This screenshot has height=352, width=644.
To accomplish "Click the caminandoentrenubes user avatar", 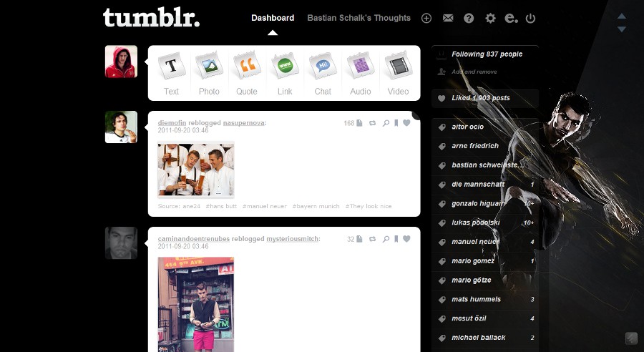I will [121, 243].
